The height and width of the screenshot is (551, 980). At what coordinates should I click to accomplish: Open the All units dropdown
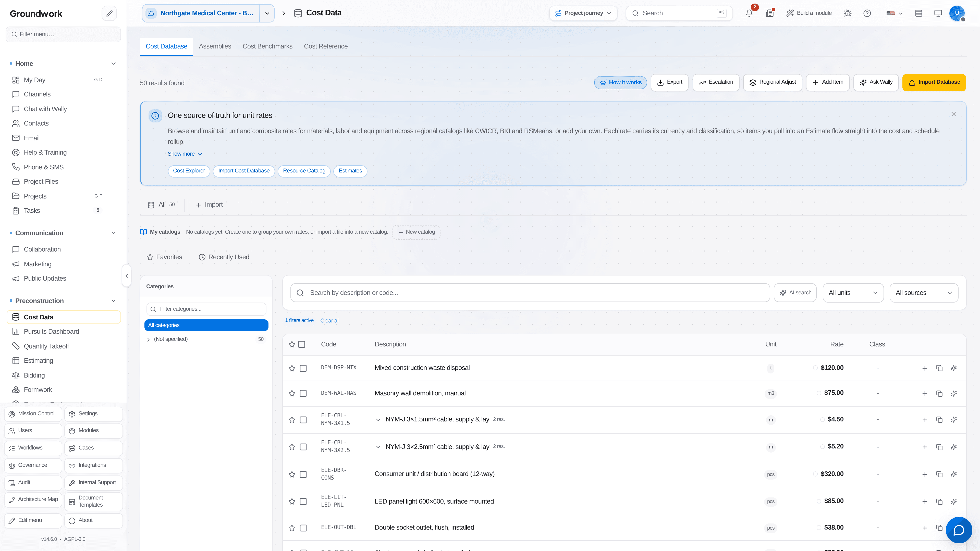[853, 293]
